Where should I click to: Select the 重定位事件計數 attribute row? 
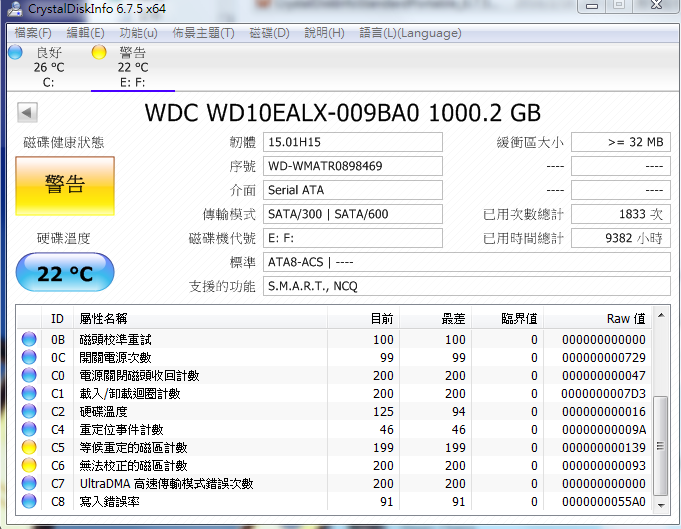(x=334, y=429)
